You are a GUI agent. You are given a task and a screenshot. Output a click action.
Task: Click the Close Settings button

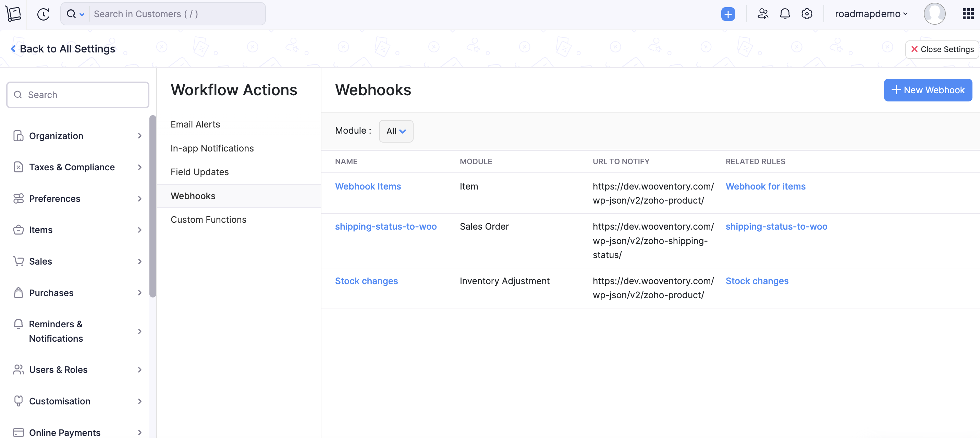coord(942,49)
